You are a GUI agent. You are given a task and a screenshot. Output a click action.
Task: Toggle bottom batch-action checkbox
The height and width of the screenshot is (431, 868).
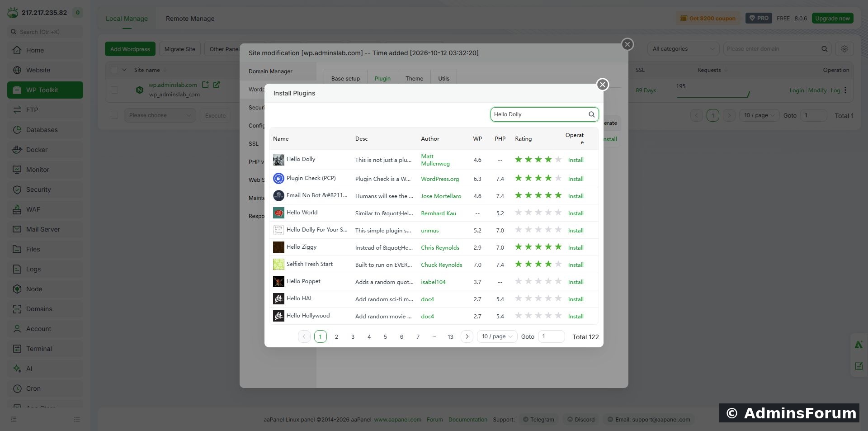click(114, 115)
